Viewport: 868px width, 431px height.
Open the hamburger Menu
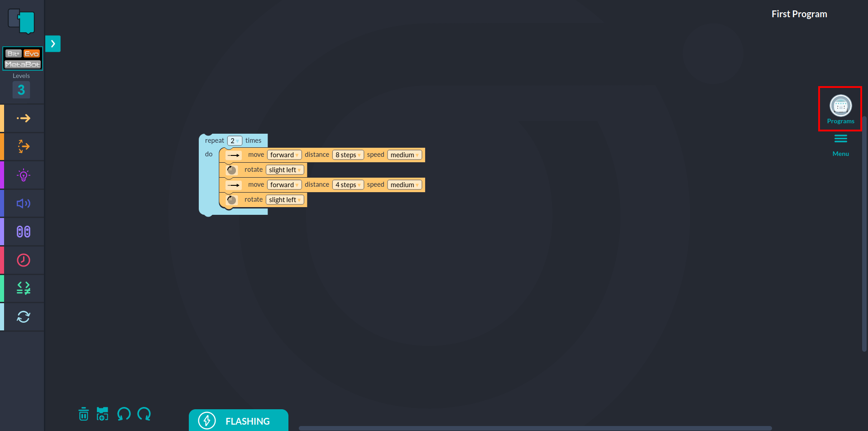tap(840, 144)
